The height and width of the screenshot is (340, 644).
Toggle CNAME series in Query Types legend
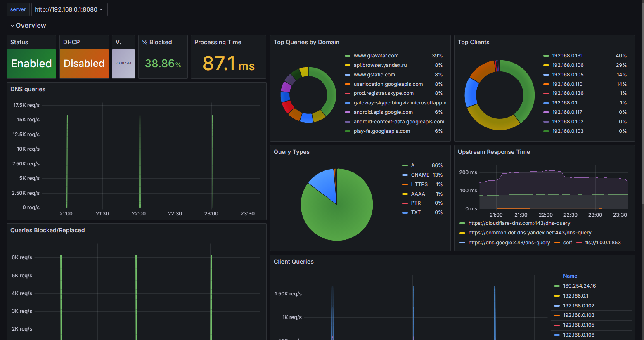420,175
